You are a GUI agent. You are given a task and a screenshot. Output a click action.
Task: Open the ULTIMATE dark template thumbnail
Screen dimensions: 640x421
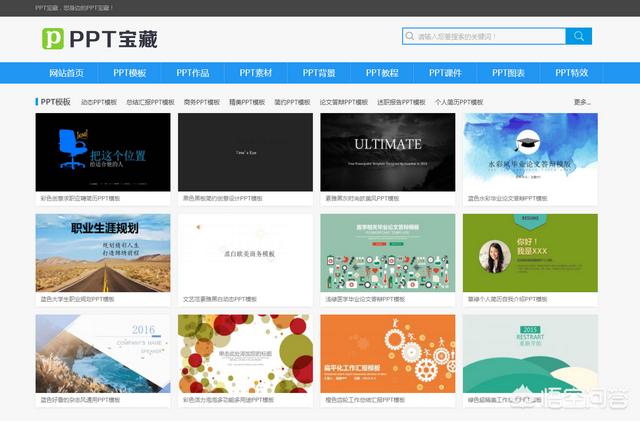pyautogui.click(x=387, y=151)
